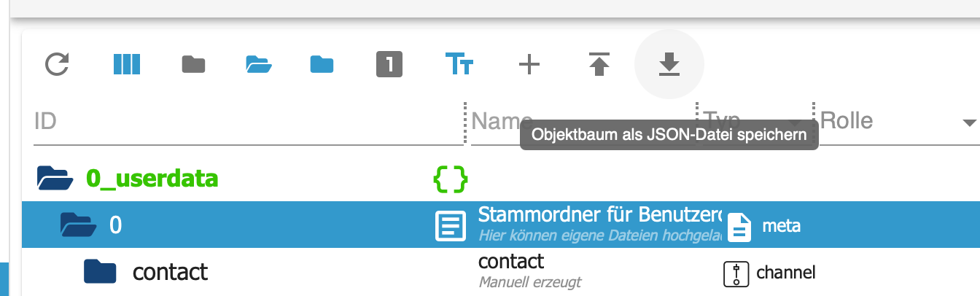Click the upload arrow icon
This screenshot has height=296, width=980.
point(599,65)
